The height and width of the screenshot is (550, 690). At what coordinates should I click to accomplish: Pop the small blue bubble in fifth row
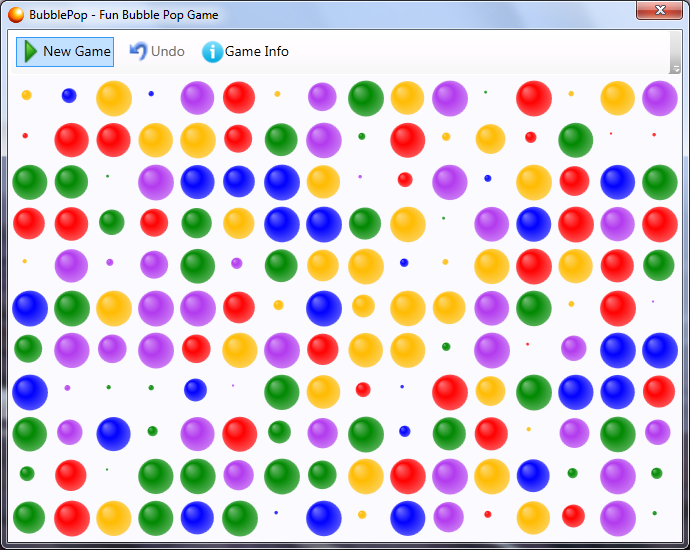pos(404,263)
